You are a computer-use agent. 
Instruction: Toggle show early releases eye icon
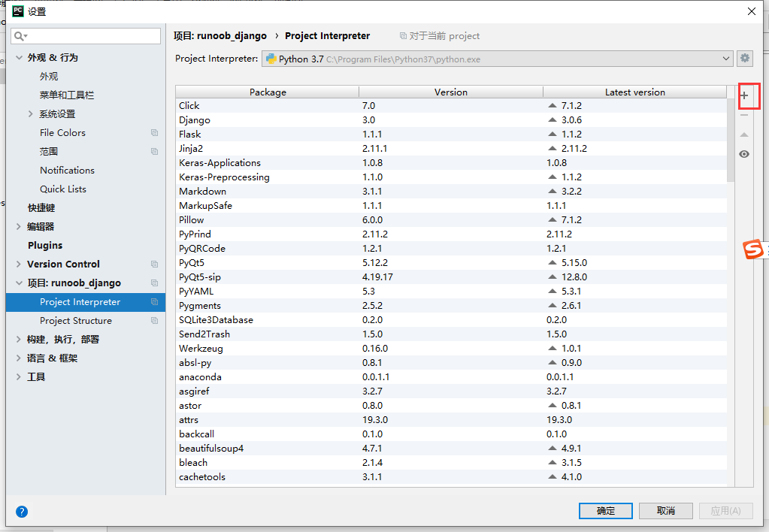coord(744,154)
